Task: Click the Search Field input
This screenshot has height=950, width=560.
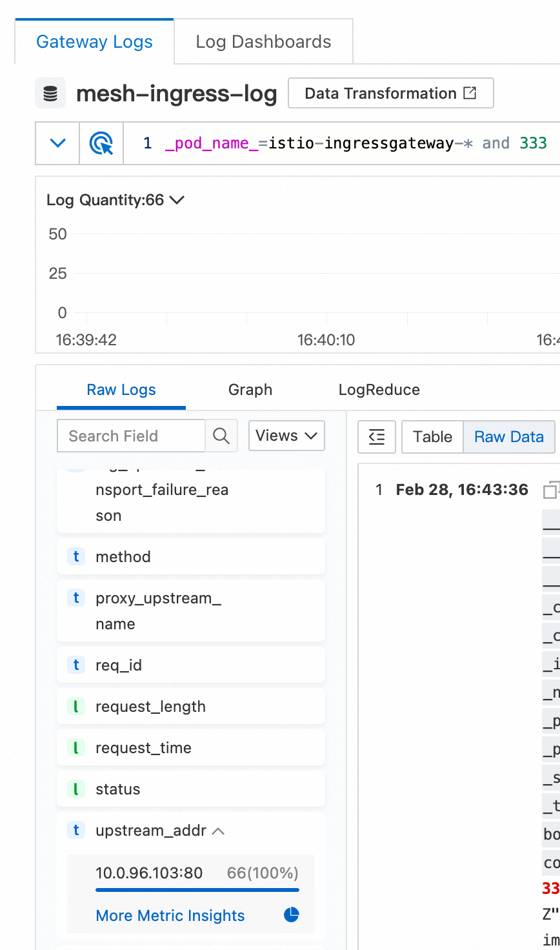Action: coord(131,436)
